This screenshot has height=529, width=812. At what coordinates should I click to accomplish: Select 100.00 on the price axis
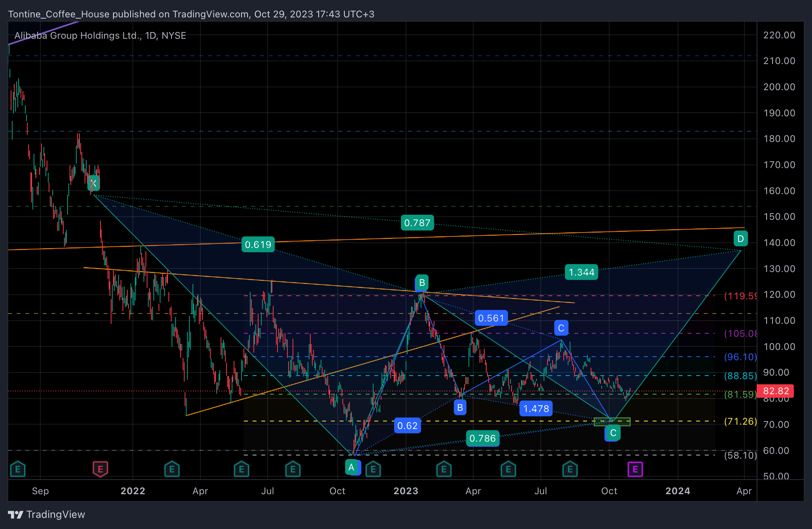(779, 347)
